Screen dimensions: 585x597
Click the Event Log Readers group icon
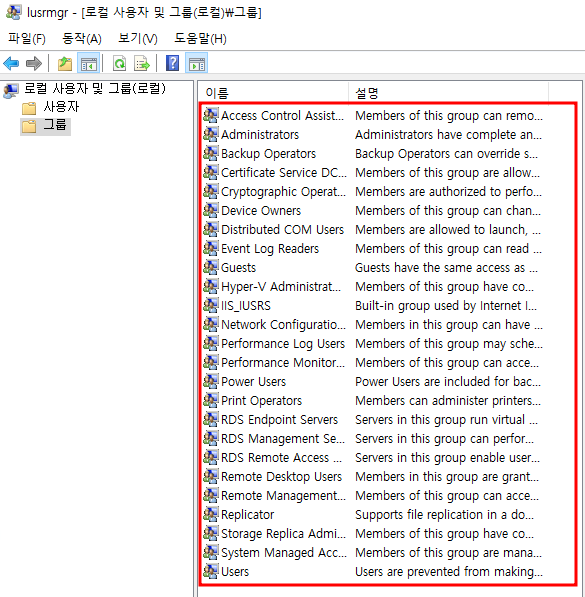tap(211, 248)
